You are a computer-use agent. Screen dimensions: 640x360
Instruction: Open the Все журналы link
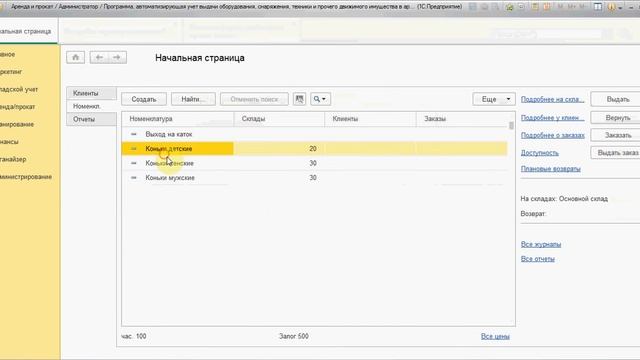(x=541, y=244)
